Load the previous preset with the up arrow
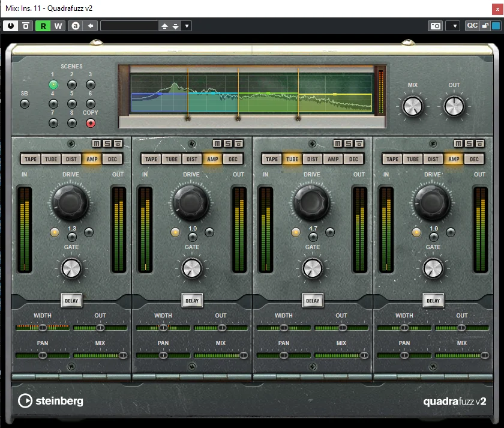Image resolution: width=504 pixels, height=428 pixels. point(164,26)
